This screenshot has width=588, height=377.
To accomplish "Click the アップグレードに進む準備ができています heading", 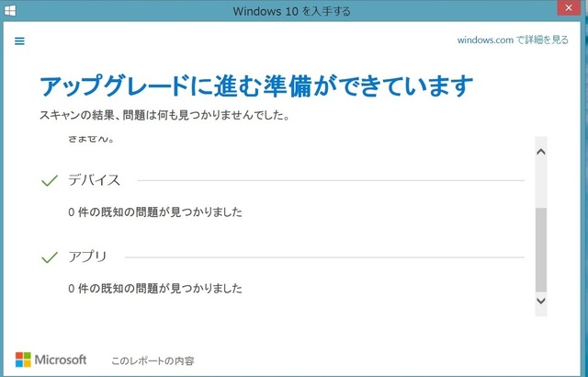I will coord(256,86).
